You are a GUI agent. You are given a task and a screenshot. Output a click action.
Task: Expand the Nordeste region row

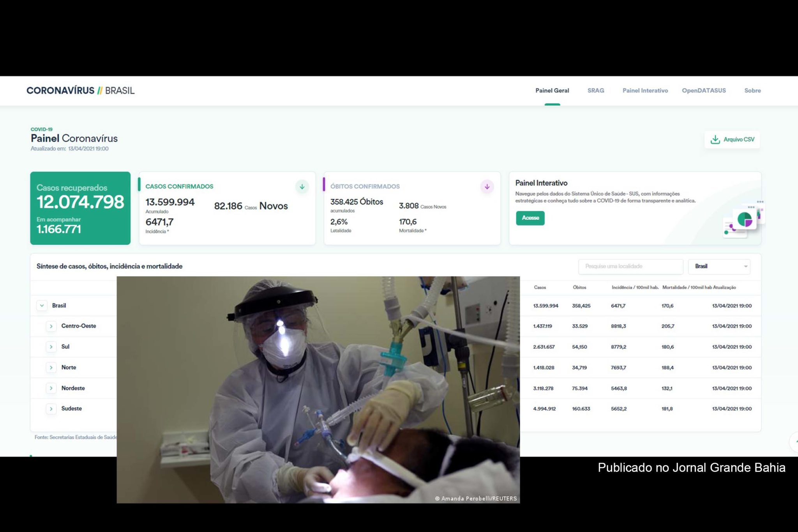(x=51, y=388)
